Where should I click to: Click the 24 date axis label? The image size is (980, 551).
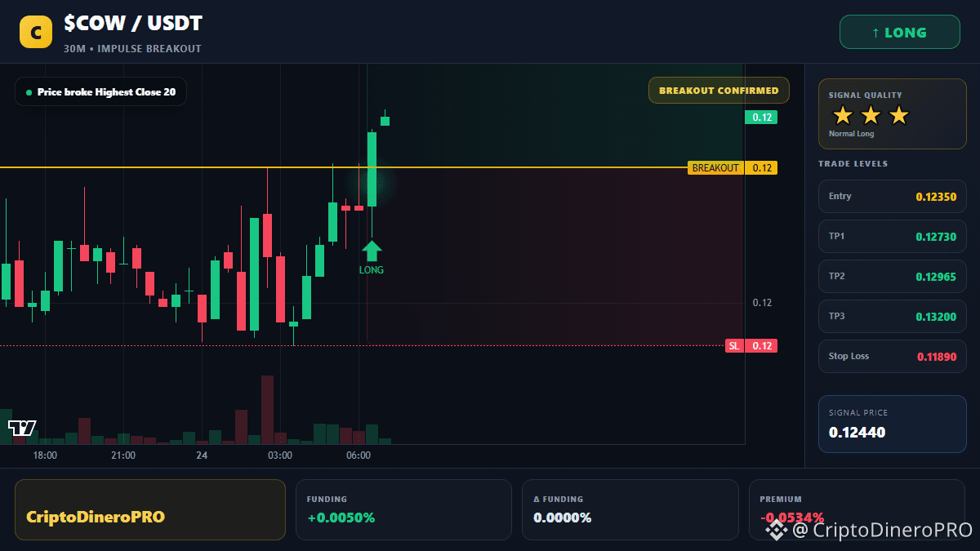click(x=202, y=455)
